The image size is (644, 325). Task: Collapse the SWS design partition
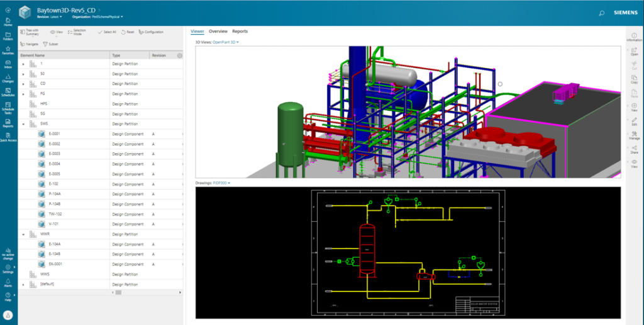click(x=23, y=124)
